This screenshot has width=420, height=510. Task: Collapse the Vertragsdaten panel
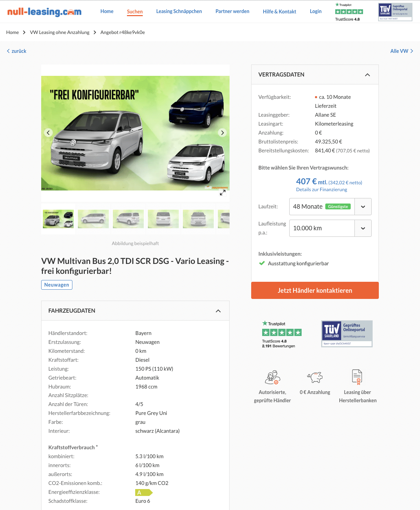tap(367, 75)
